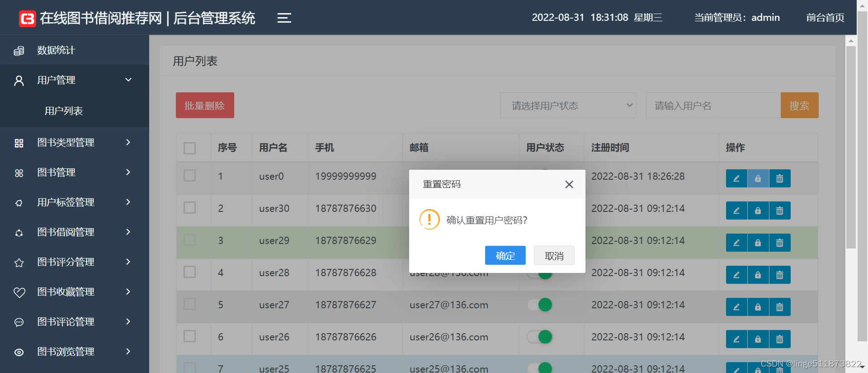
Task: Click the edit icon for user0
Action: 736,178
